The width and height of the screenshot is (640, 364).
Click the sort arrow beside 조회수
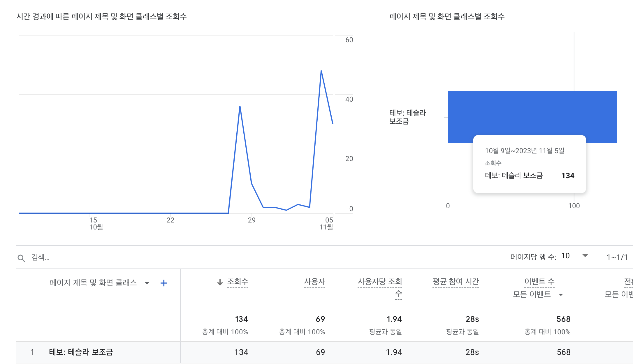point(220,282)
